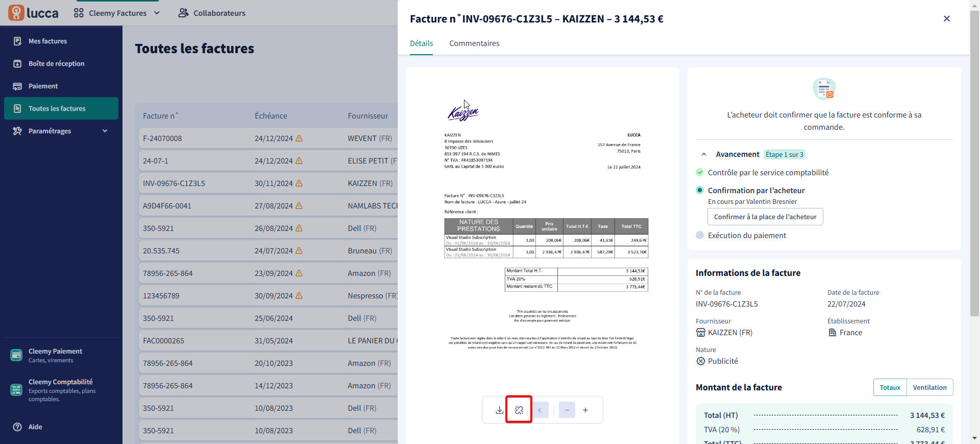The image size is (980, 444).
Task: Open the Collaborateurs menu
Action: [212, 13]
